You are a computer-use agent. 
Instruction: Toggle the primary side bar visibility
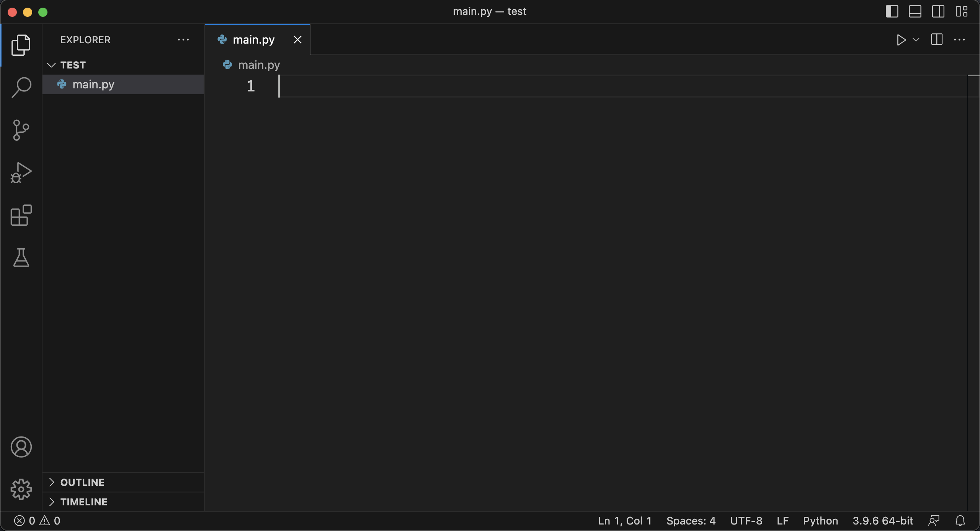892,11
